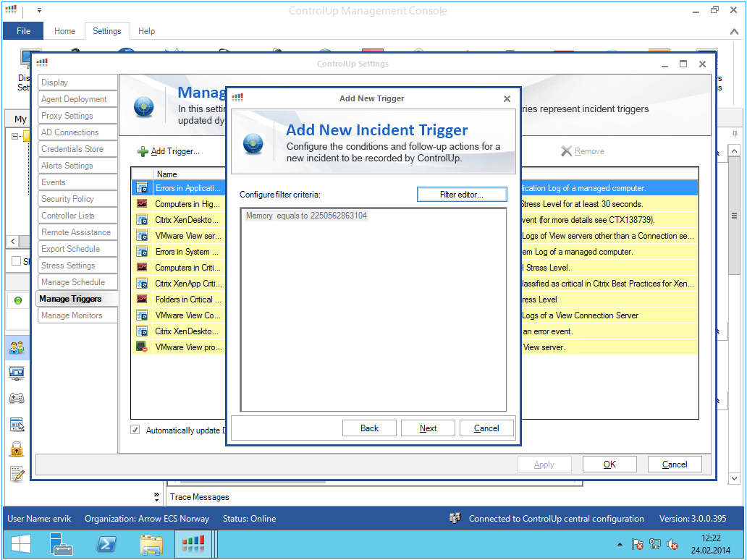Launch PowerShell from the taskbar

pyautogui.click(x=106, y=544)
